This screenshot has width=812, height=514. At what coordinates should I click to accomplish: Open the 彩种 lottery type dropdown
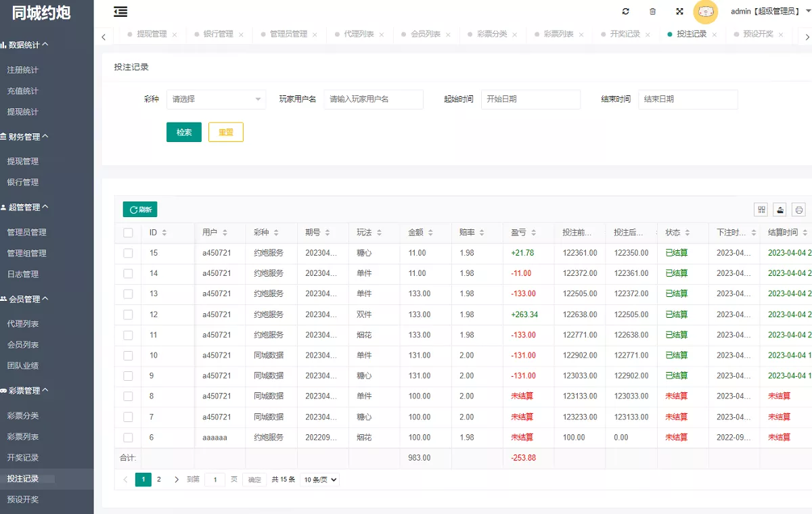[x=216, y=99]
